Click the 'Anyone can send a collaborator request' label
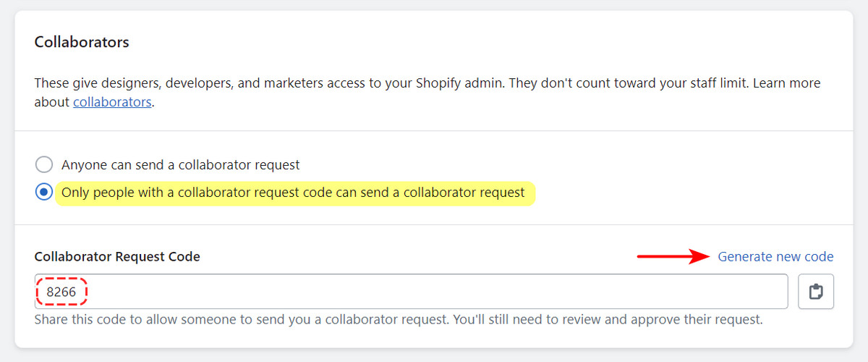Screen dimensions: 868x362 (x=181, y=164)
